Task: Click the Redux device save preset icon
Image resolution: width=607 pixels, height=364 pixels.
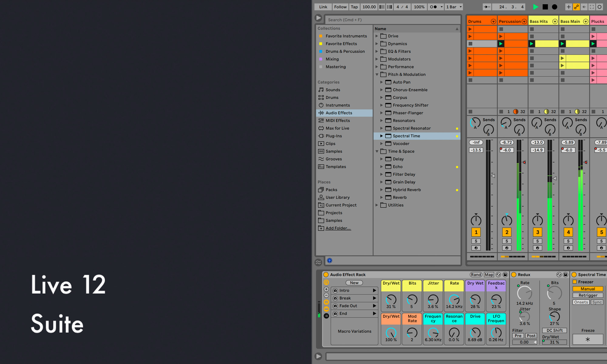Action: click(565, 275)
